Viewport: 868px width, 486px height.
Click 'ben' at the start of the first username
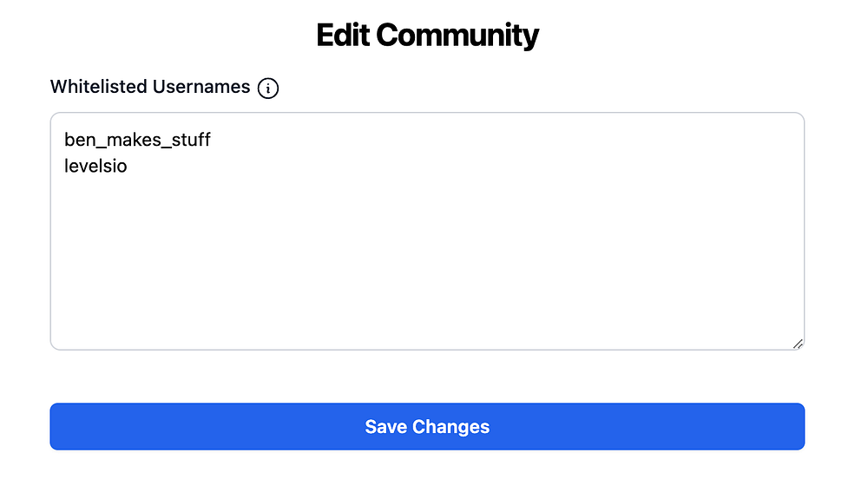click(x=78, y=140)
